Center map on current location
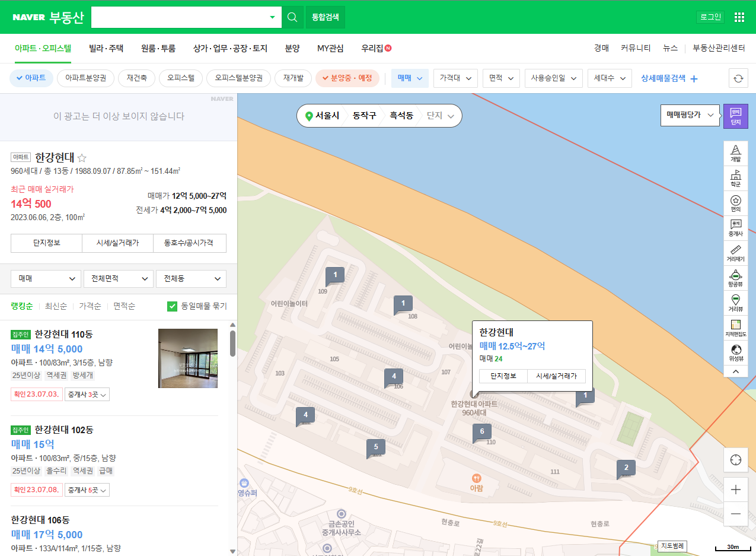This screenshot has width=756, height=556. coord(736,460)
